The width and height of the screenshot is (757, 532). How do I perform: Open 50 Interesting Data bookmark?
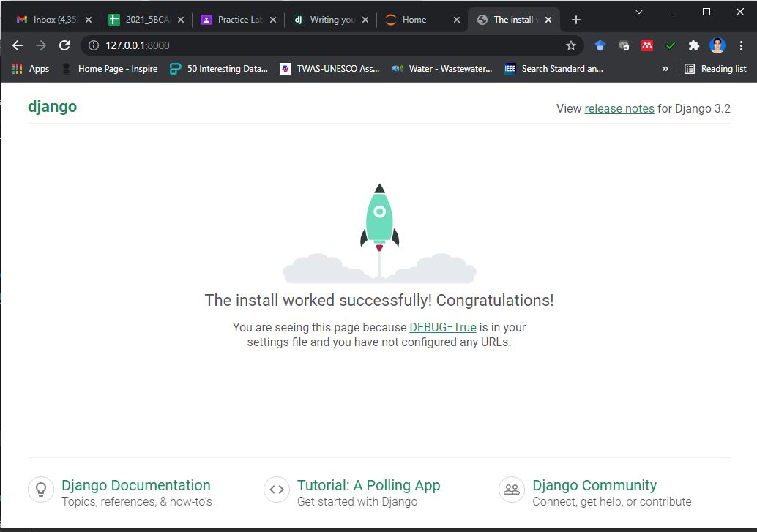click(219, 69)
